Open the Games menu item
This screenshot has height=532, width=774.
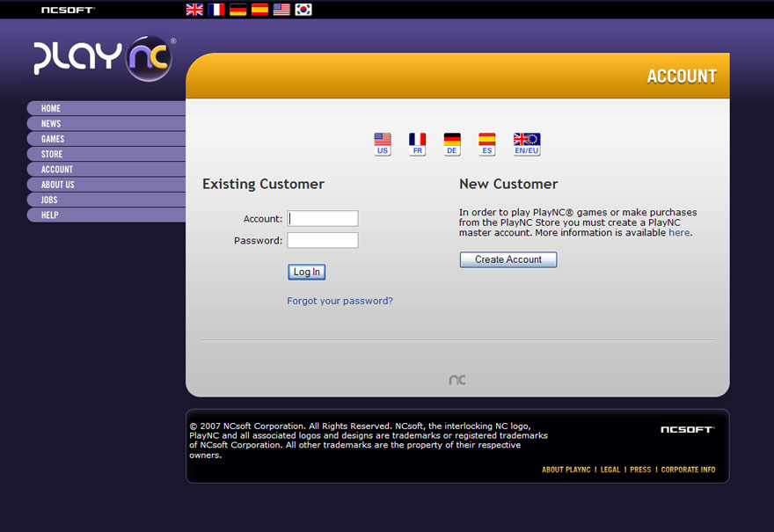point(106,139)
